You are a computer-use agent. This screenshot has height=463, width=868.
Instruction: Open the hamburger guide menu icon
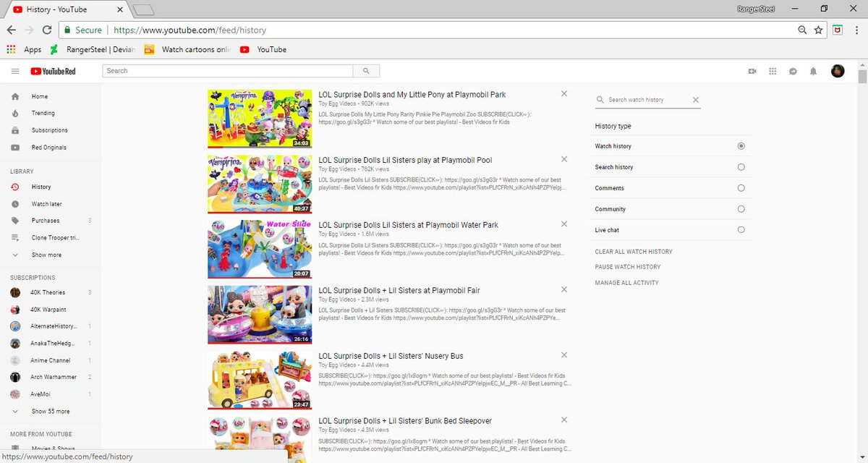point(15,71)
